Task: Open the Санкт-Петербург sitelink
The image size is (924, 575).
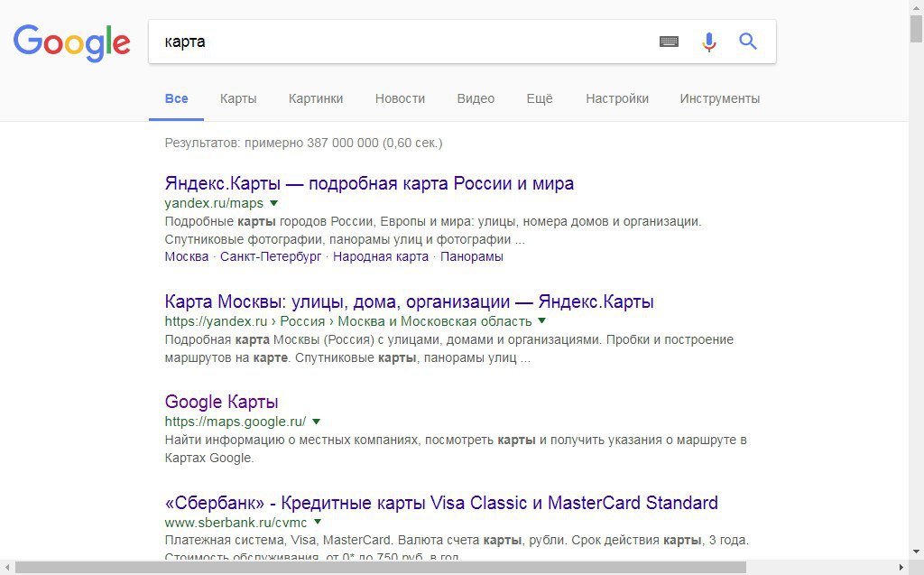Action: click(x=271, y=256)
